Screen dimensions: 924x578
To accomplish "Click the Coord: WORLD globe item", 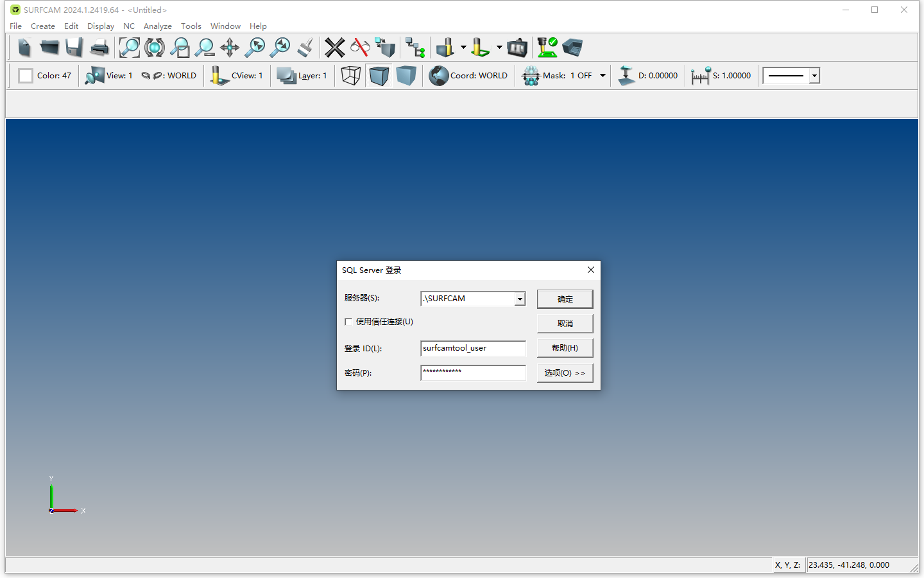I will [x=468, y=76].
